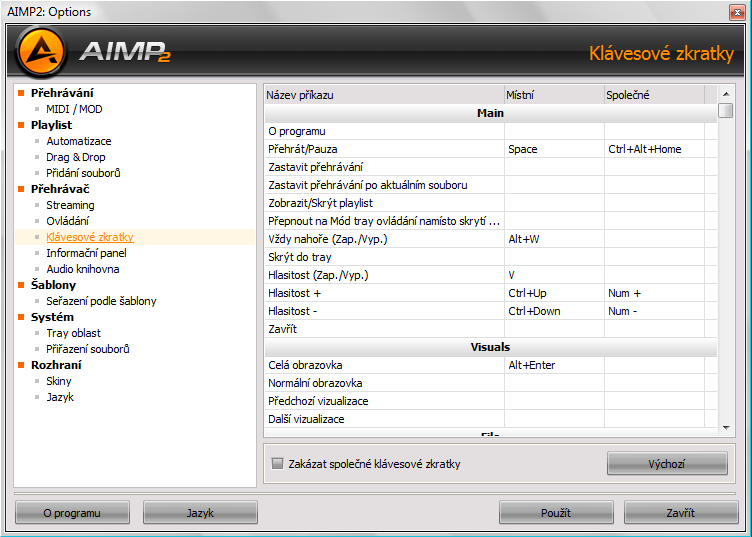Viewport: 752px width, 537px height.
Task: Open the Streaming settings
Action: point(70,205)
